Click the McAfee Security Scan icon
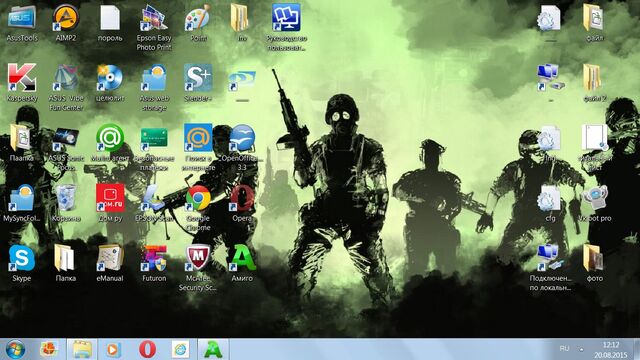 (x=198, y=267)
